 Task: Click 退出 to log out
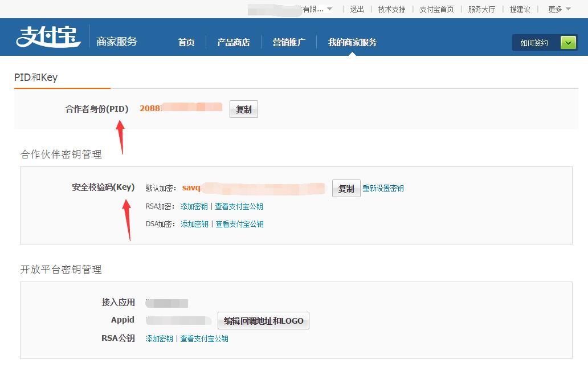tap(357, 9)
